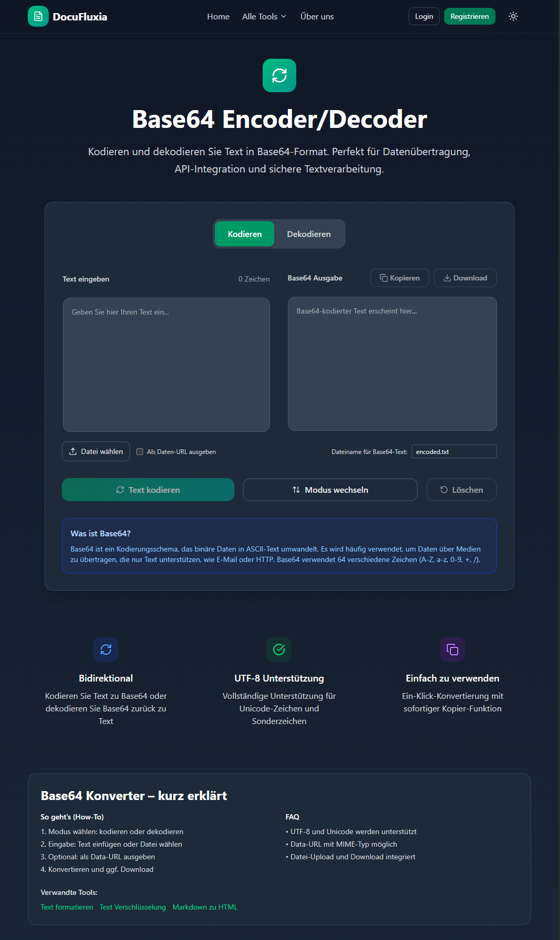The height and width of the screenshot is (940, 560).
Task: Copy the Base64 output with Kopieren
Action: tap(400, 278)
